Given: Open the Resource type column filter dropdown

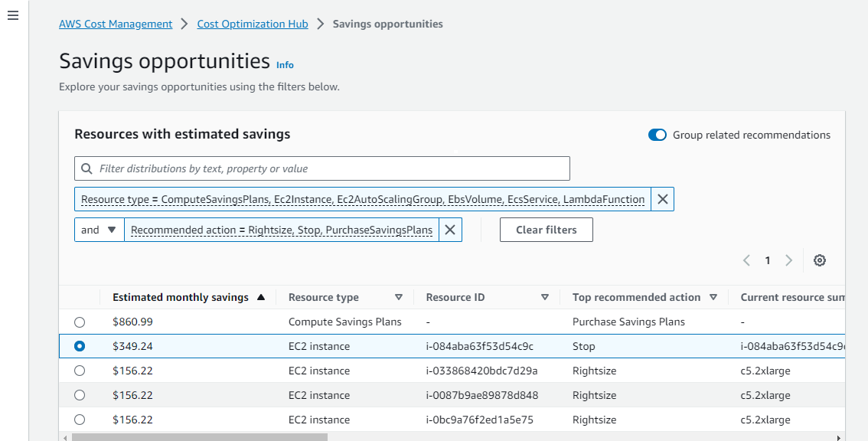Looking at the screenshot, I should click(400, 297).
